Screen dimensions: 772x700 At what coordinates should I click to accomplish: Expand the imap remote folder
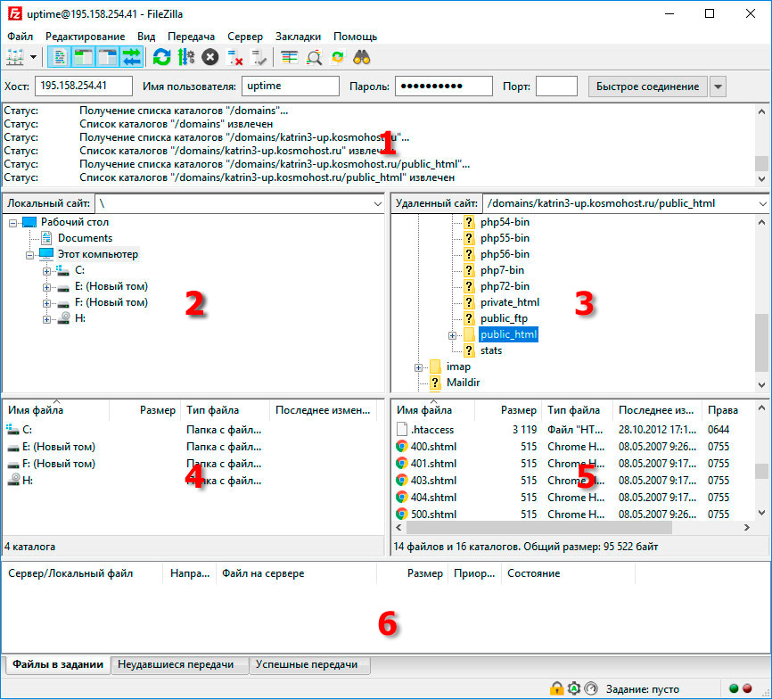418,367
